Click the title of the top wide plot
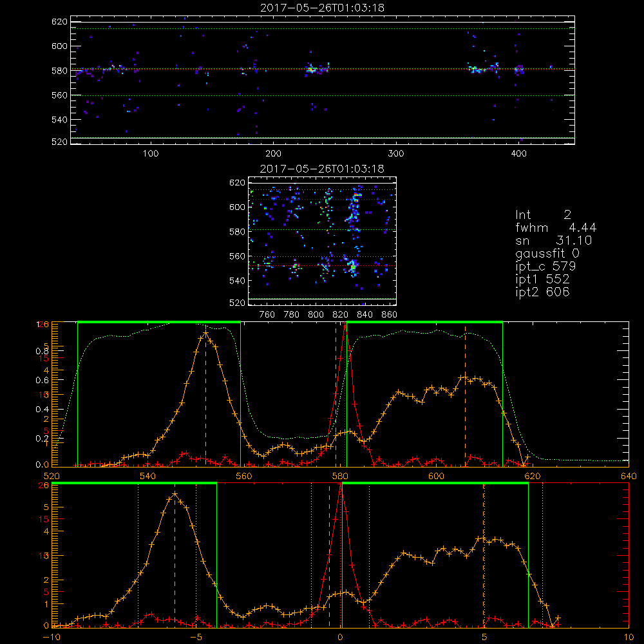 click(x=322, y=8)
